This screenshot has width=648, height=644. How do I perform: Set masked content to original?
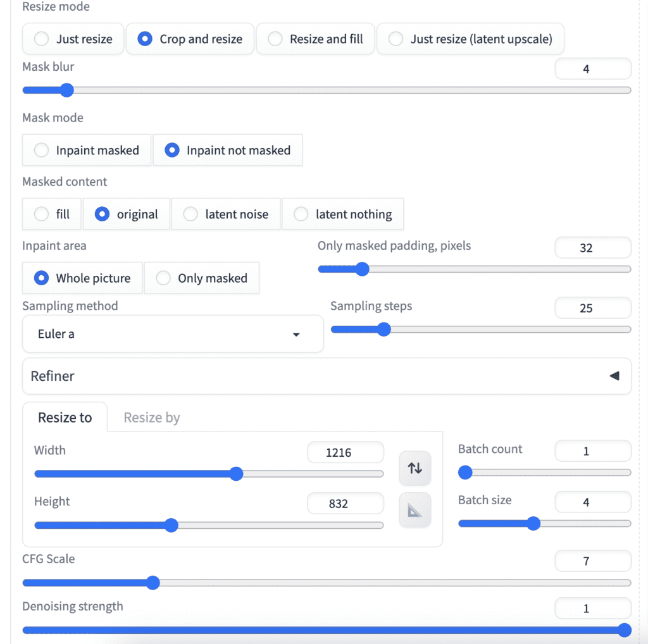127,214
